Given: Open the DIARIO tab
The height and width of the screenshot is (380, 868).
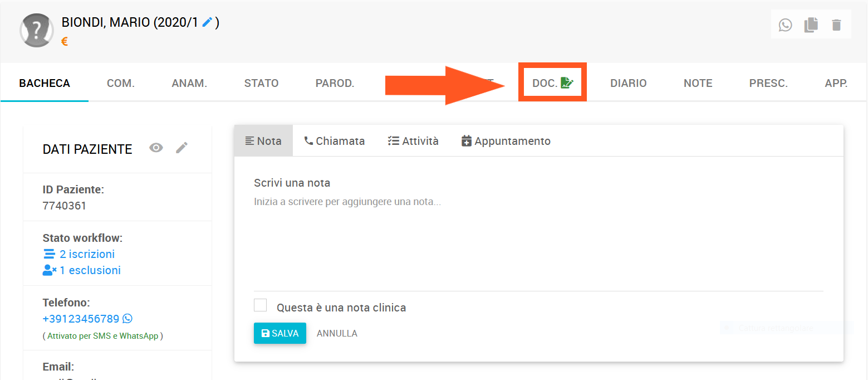Looking at the screenshot, I should 629,84.
